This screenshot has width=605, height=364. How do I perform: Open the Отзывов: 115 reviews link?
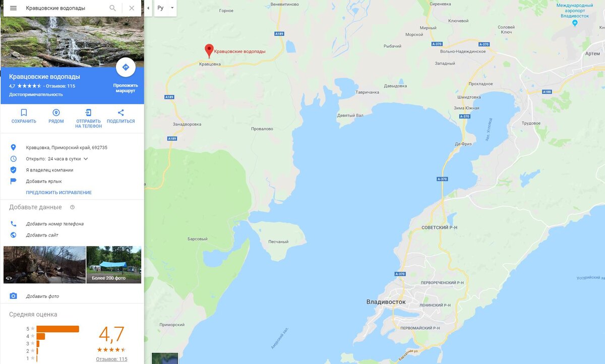(111, 359)
